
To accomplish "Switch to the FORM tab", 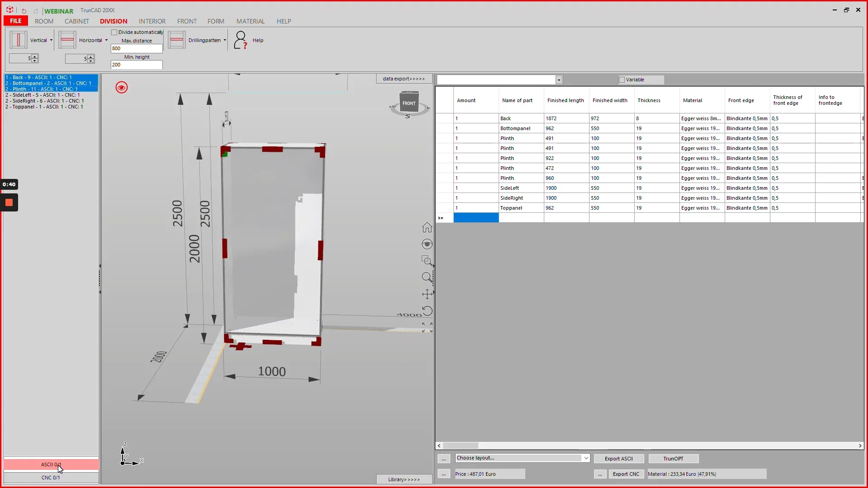I will pyautogui.click(x=216, y=21).
